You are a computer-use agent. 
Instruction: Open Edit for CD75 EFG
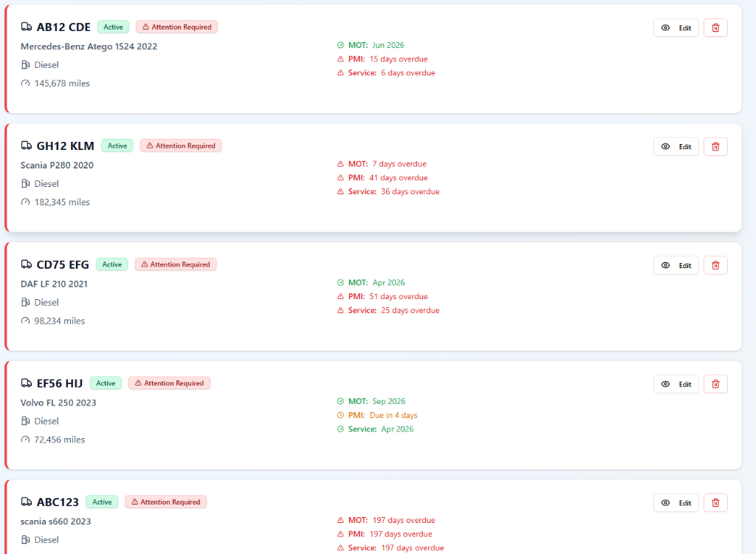pos(676,265)
